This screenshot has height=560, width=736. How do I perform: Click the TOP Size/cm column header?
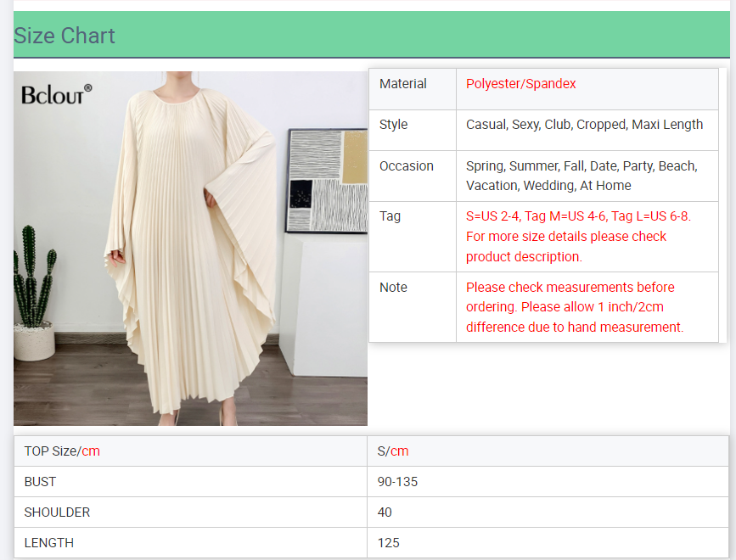pos(62,451)
